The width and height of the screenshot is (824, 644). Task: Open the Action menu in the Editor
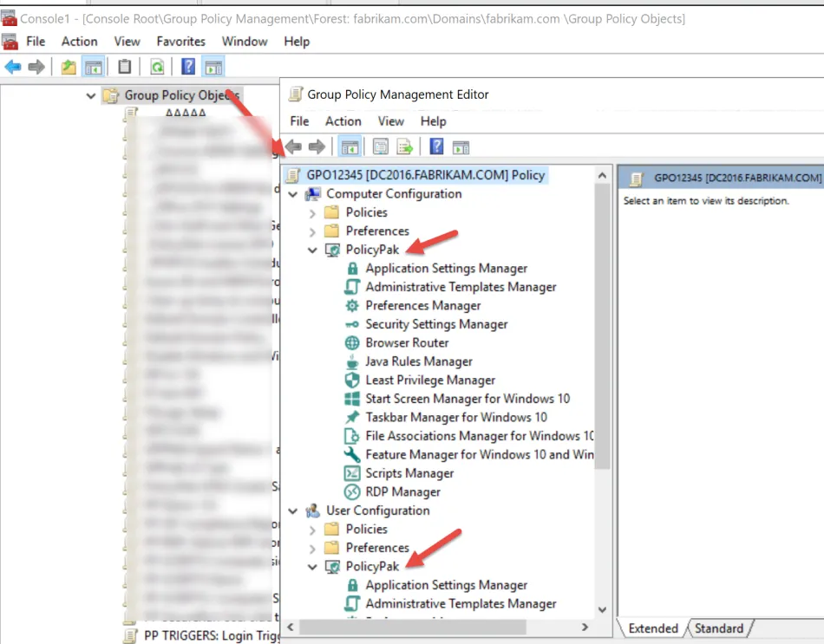pyautogui.click(x=343, y=121)
